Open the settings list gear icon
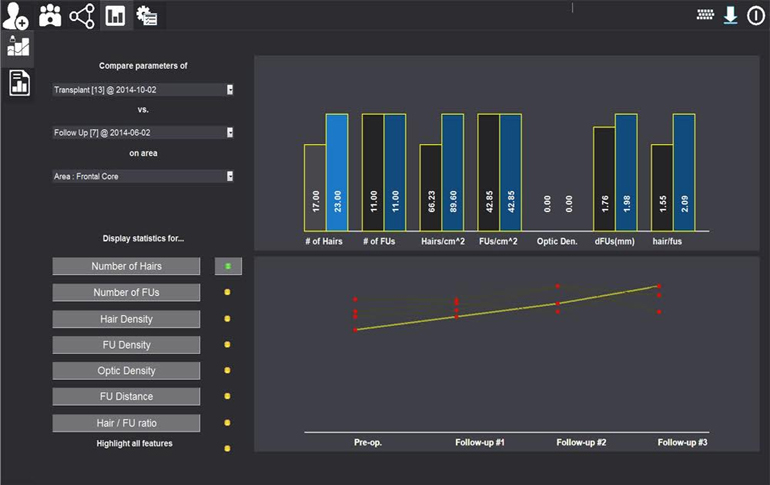770x485 pixels. 147,15
